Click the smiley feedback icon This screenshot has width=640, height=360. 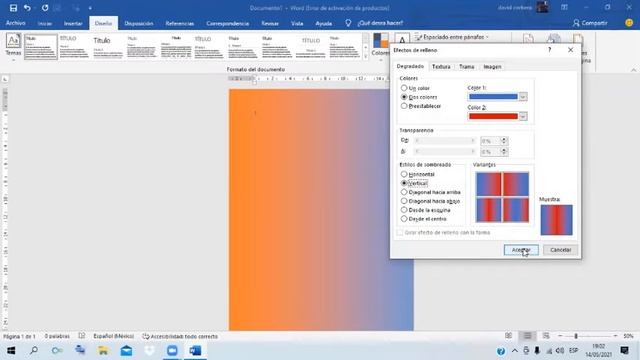point(629,23)
